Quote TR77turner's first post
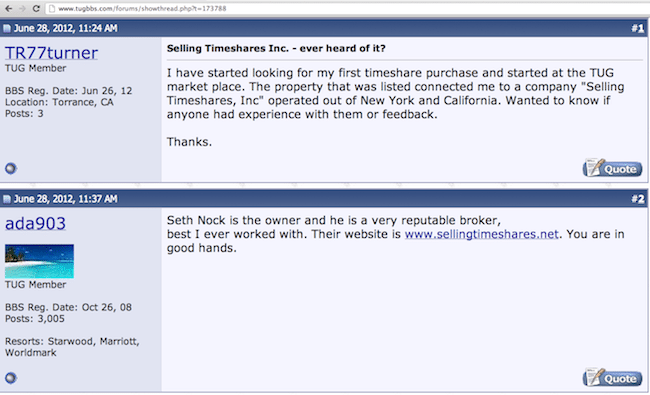Image resolution: width=650 pixels, height=395 pixels. point(612,168)
